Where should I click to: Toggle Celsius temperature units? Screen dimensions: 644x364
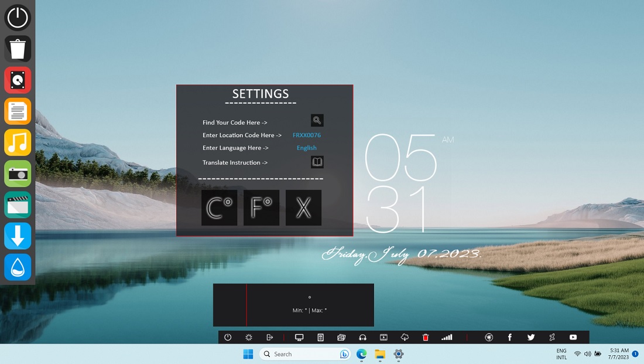point(219,207)
